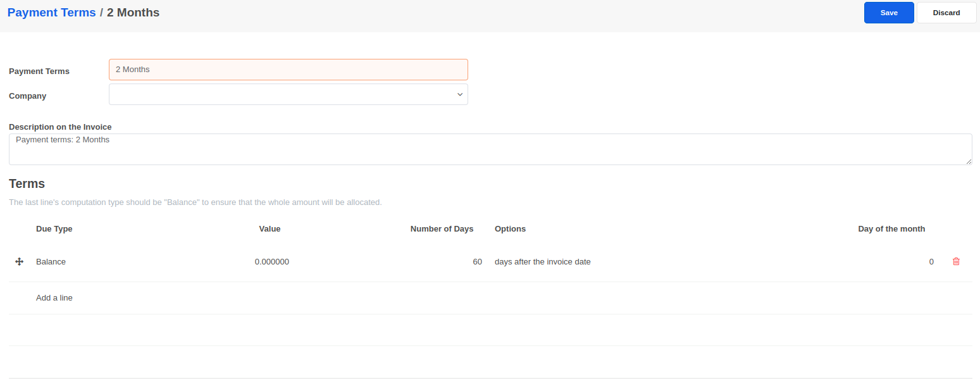Click the Payment Terms name field

[x=288, y=70]
